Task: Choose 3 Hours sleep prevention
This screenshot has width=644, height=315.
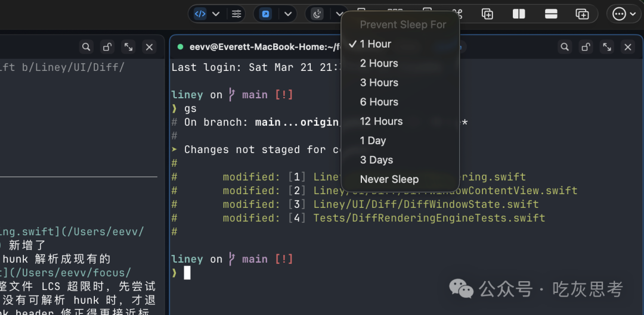Action: coord(400,82)
